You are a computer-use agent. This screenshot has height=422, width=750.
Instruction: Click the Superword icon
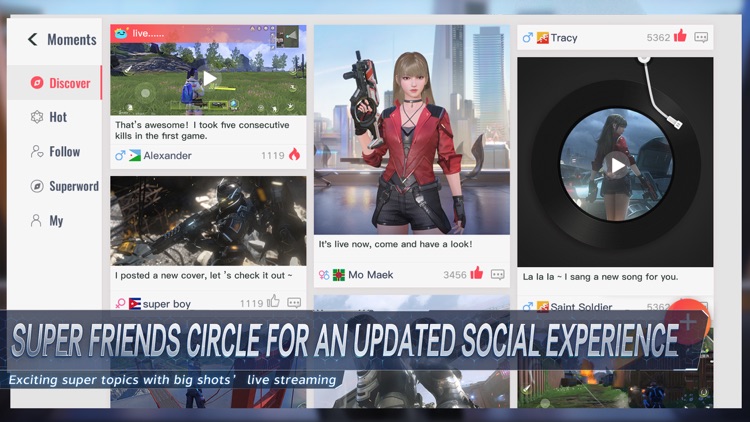pyautogui.click(x=37, y=186)
